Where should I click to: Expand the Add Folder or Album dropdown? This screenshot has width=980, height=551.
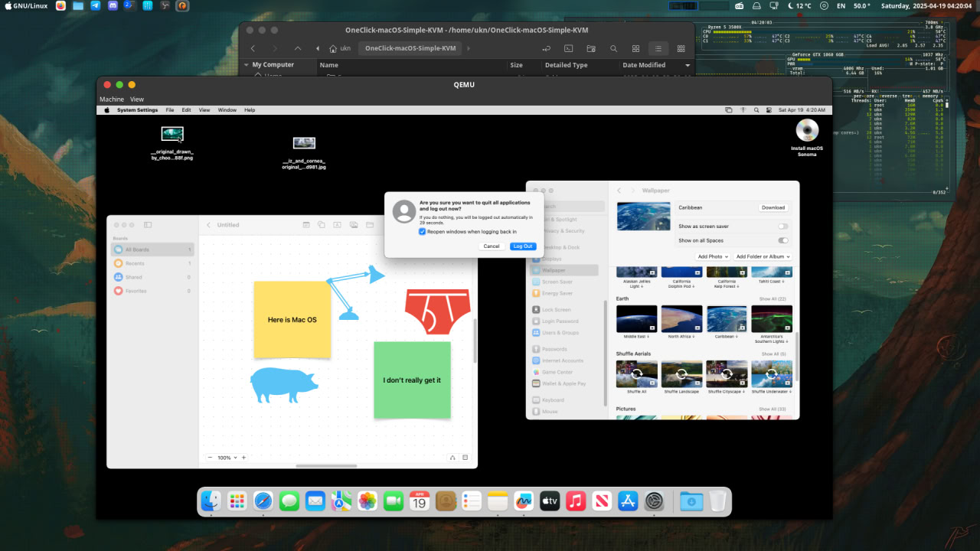[763, 256]
